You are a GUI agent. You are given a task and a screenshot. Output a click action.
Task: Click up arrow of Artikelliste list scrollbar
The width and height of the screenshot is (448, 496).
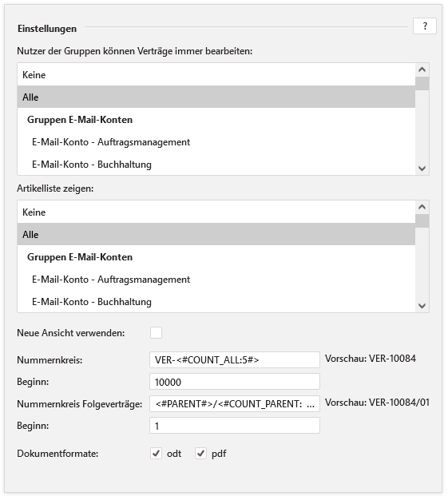click(422, 207)
